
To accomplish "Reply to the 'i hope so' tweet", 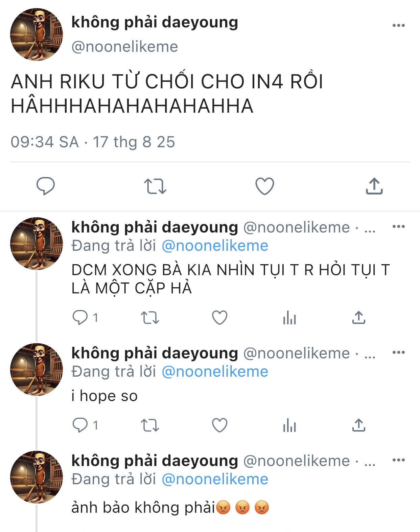I will (x=85, y=425).
